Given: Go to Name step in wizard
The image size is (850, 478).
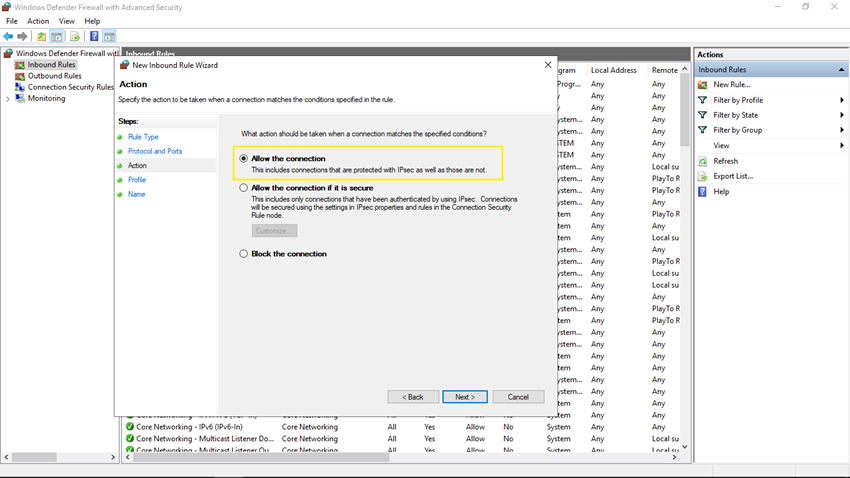Looking at the screenshot, I should pyautogui.click(x=137, y=194).
